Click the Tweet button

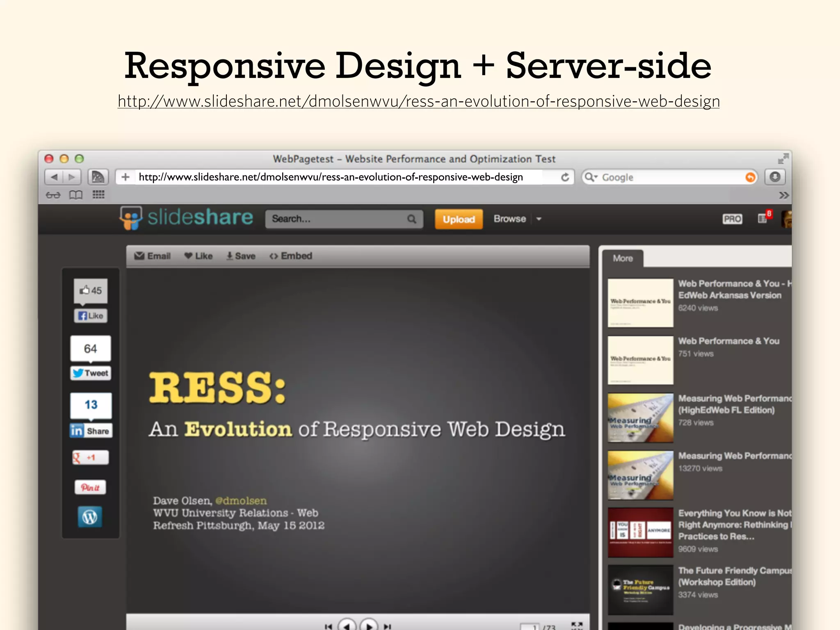pyautogui.click(x=91, y=373)
